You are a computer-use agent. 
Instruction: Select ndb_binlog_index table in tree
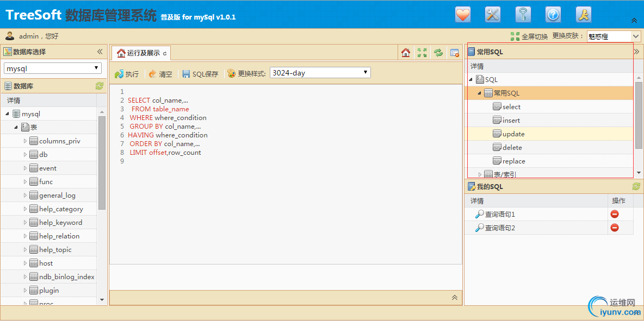click(x=67, y=276)
